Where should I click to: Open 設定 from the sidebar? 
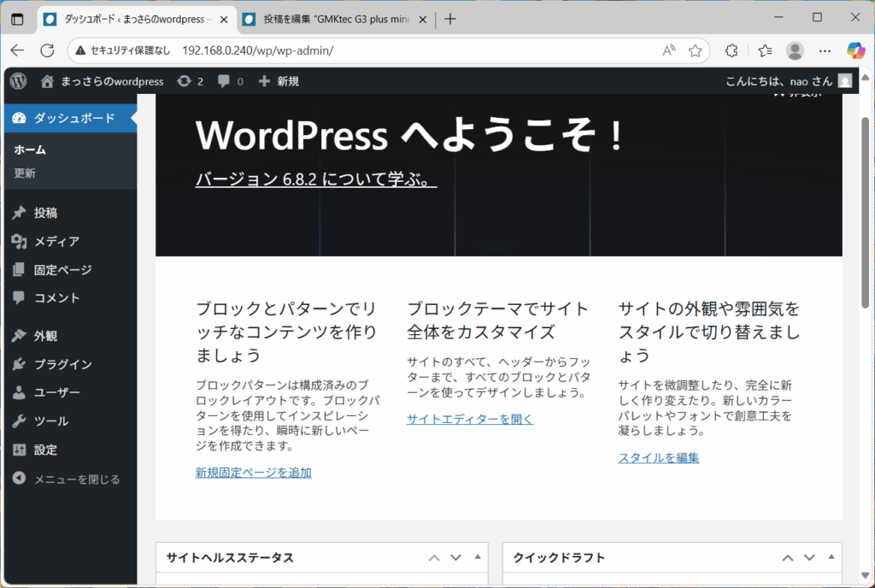click(x=45, y=450)
